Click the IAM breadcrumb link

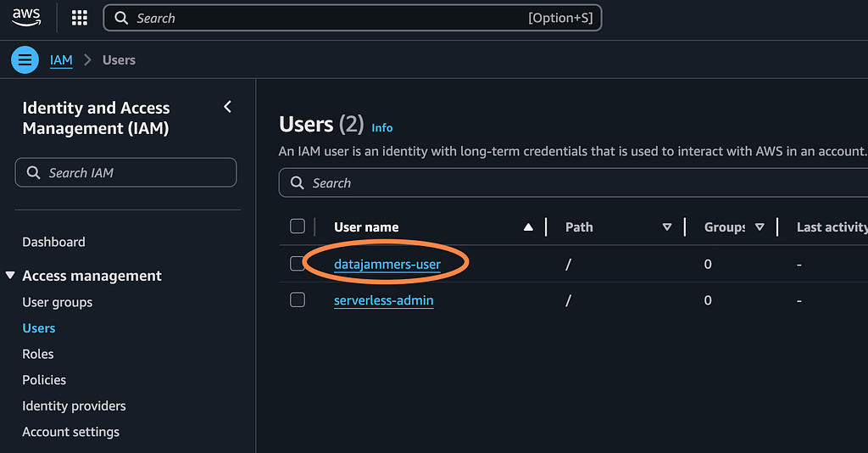61,60
